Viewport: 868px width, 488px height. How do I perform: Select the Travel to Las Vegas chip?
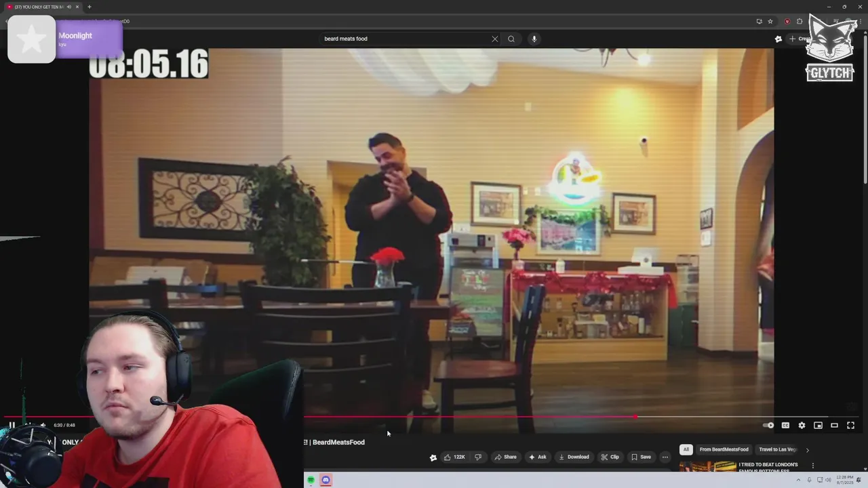(x=777, y=449)
